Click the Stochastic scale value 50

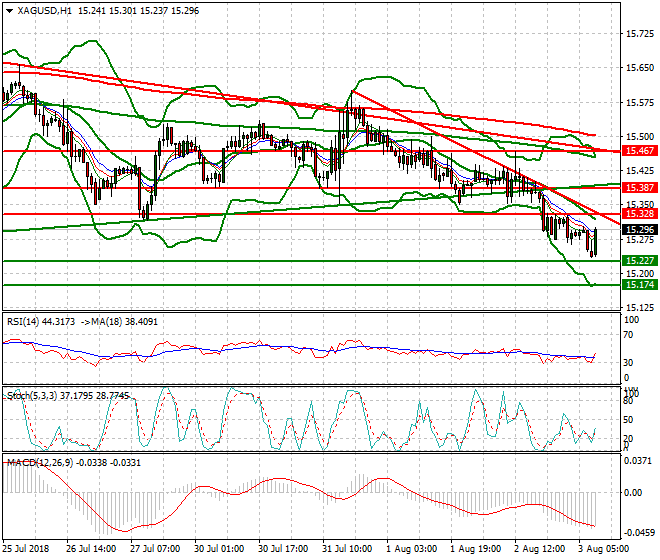(x=628, y=420)
